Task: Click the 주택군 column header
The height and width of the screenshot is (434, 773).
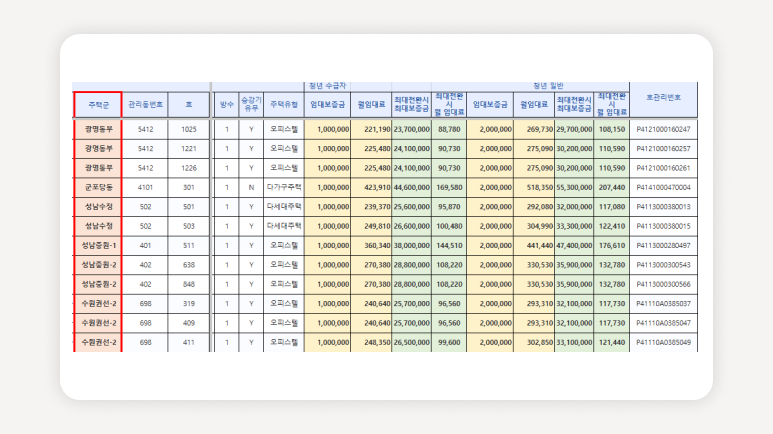Action: coord(98,104)
